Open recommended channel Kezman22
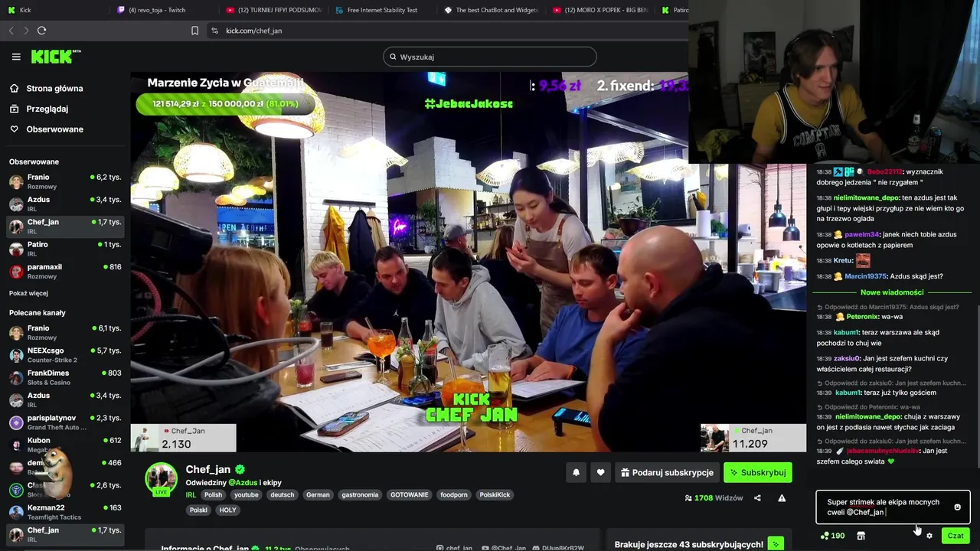 click(x=65, y=511)
